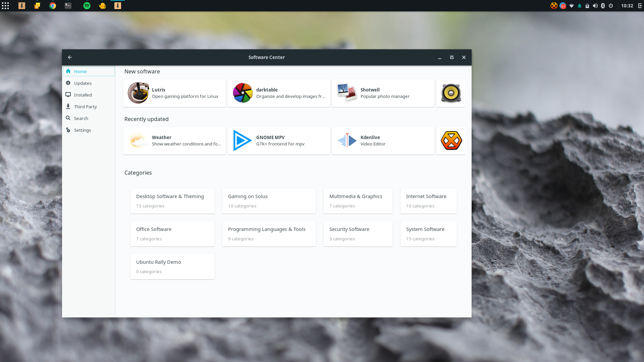This screenshot has height=362, width=644.
Task: Open the Updates section in sidebar
Action: click(89, 83)
